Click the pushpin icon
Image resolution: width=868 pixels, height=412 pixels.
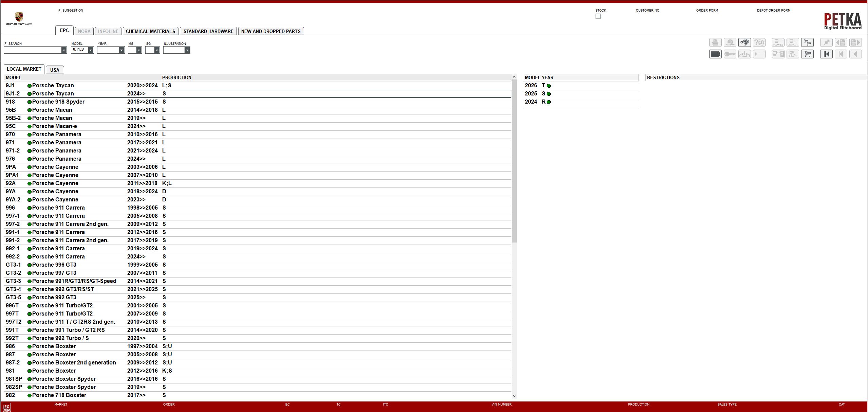coord(826,42)
